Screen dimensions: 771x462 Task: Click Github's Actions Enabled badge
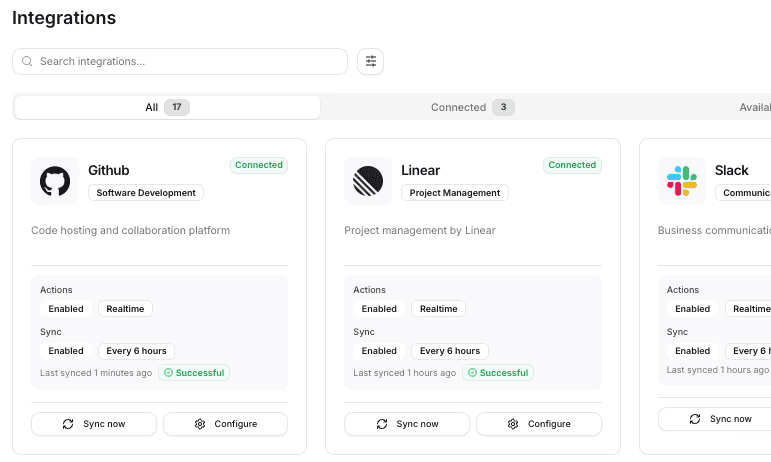click(66, 309)
